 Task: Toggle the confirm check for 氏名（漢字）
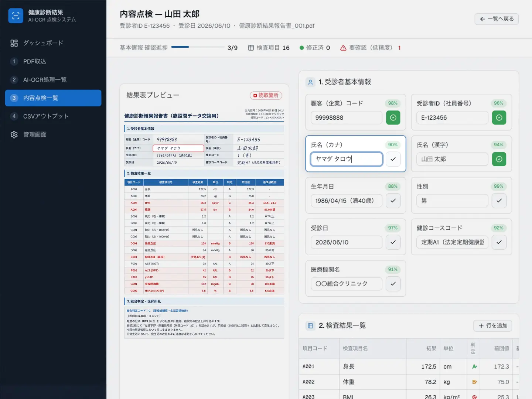[499, 159]
